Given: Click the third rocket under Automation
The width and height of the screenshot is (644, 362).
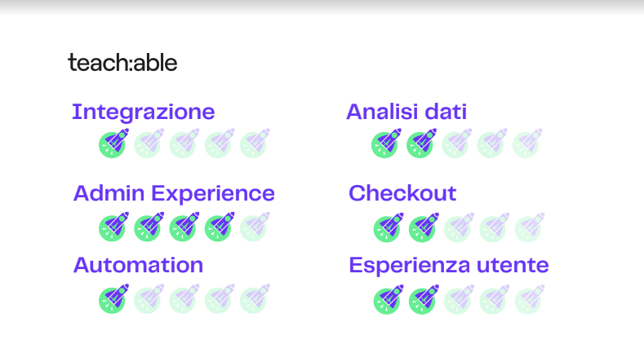Looking at the screenshot, I should click(184, 298).
